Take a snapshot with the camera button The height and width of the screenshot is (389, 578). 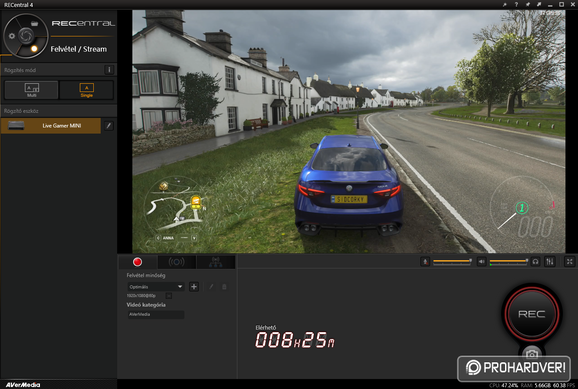532,354
